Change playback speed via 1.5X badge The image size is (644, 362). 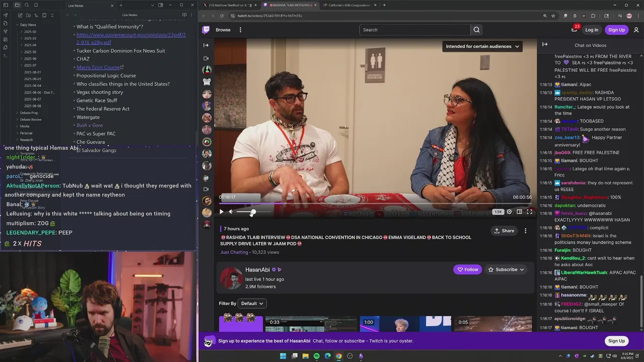coord(498,212)
